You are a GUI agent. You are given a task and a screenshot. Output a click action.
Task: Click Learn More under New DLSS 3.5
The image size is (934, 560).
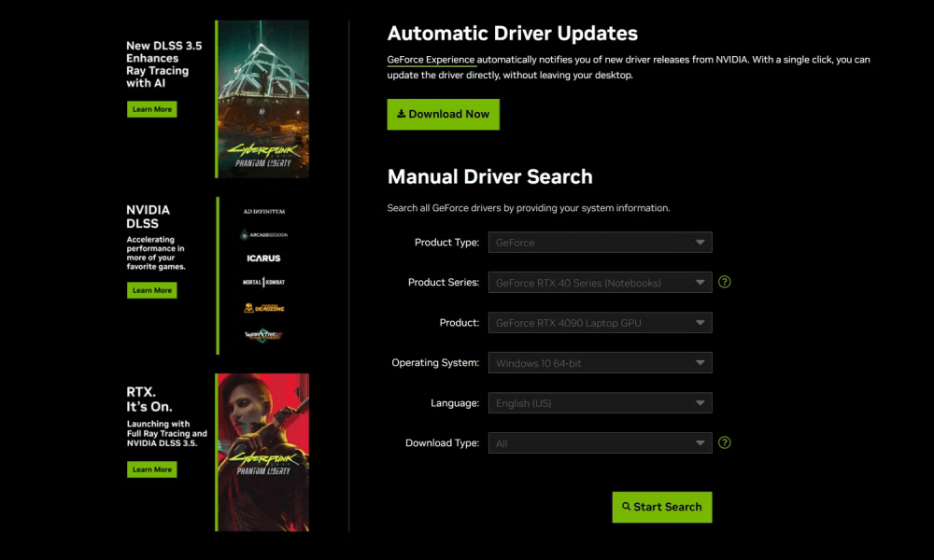[152, 109]
